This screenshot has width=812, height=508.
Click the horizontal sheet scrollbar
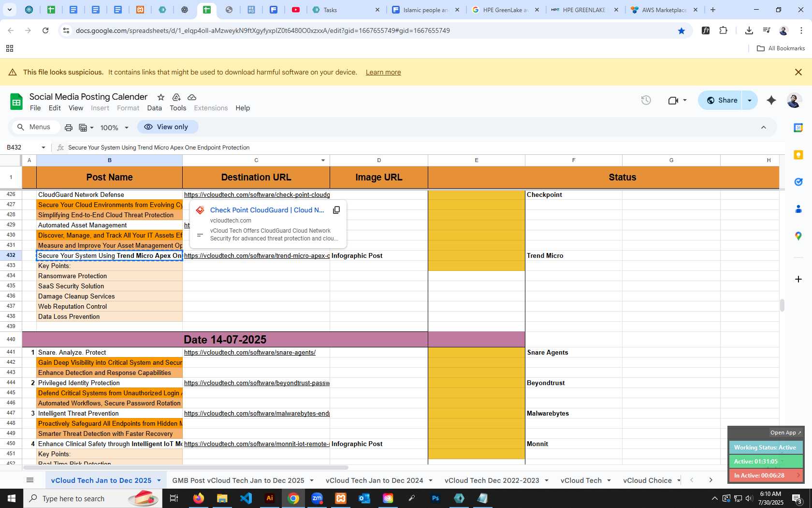coord(186,468)
